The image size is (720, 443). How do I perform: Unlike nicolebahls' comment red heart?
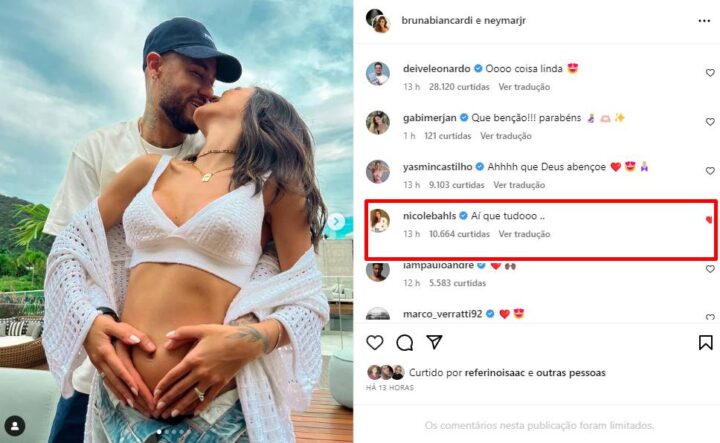[709, 219]
